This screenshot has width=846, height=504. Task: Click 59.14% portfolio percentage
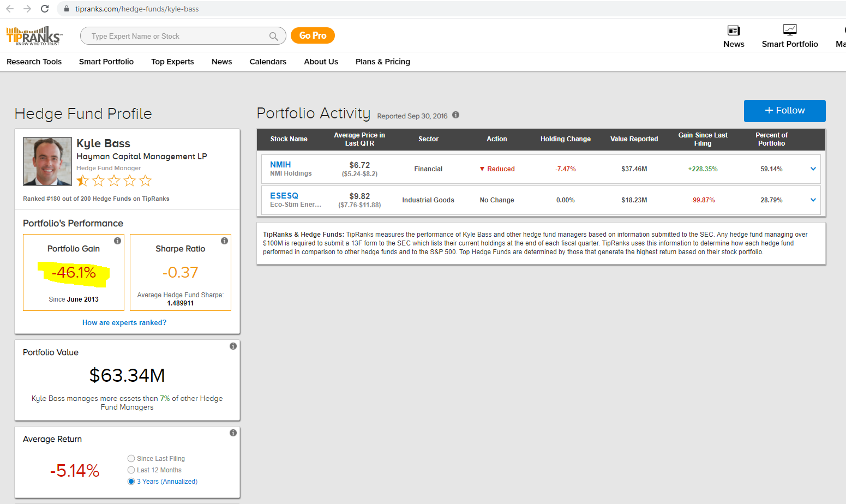pos(771,169)
